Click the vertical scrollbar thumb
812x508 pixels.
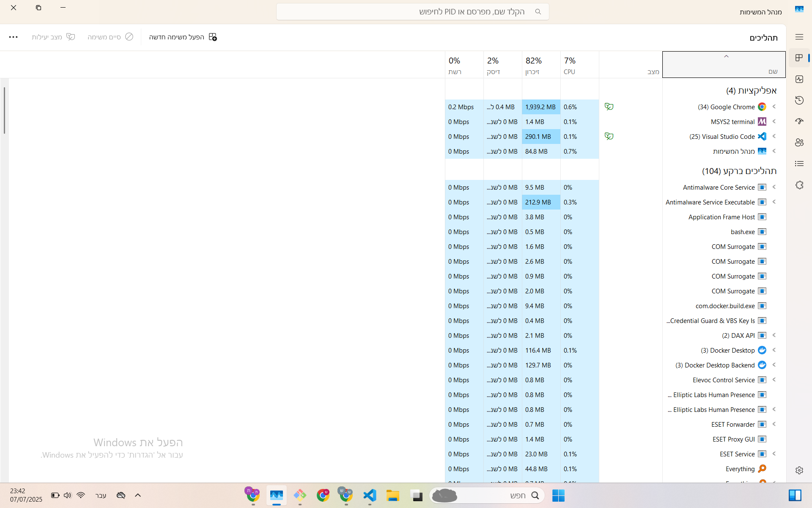pos(4,110)
